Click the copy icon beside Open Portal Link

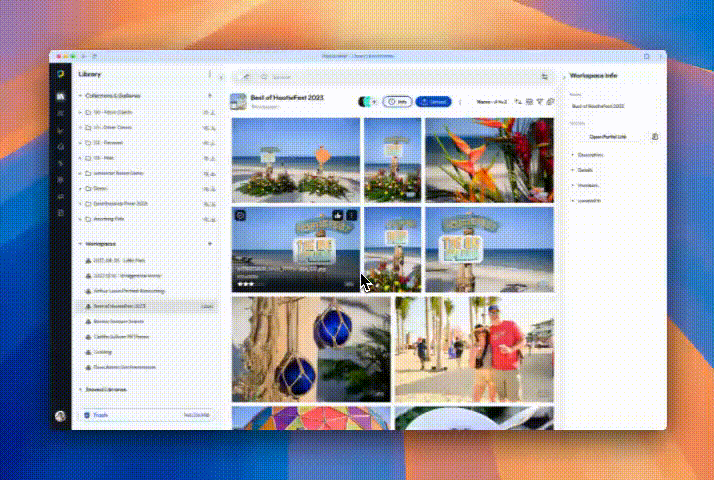tap(655, 137)
